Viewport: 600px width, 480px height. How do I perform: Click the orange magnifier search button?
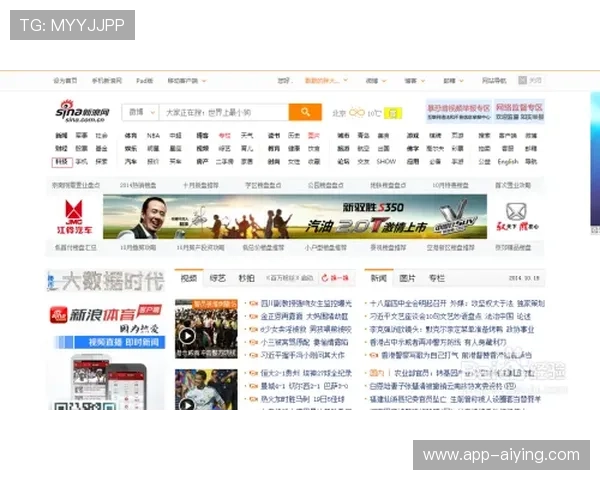pos(305,112)
